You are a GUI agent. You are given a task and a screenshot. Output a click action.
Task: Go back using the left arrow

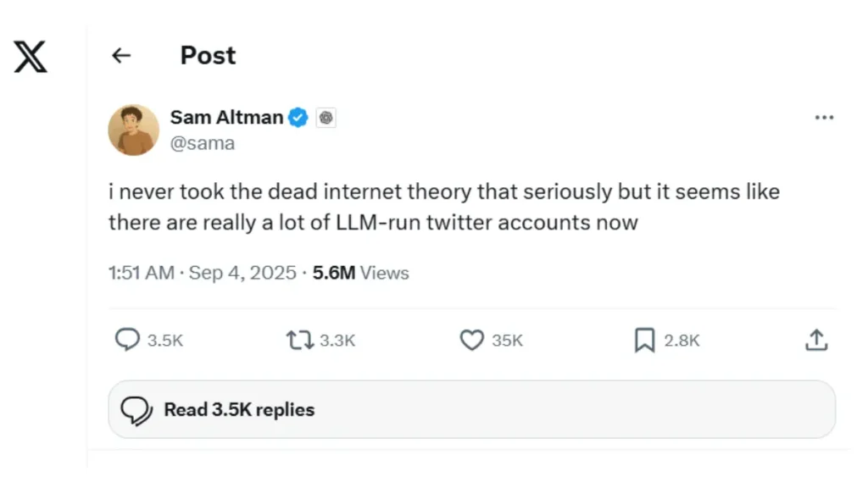(122, 56)
